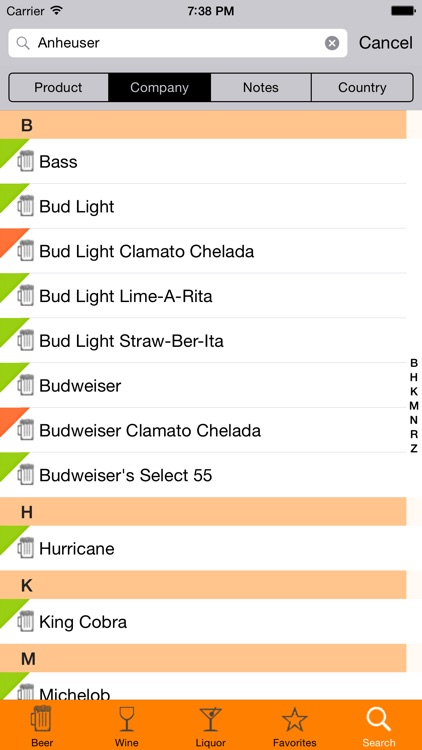The width and height of the screenshot is (422, 750).
Task: Tap beer mug icon beside Bass
Action: coord(26,161)
